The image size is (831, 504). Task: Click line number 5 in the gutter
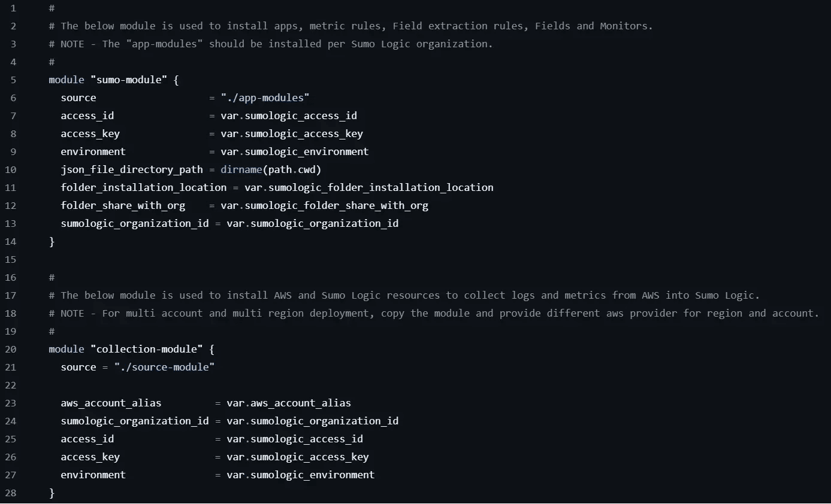coord(13,80)
